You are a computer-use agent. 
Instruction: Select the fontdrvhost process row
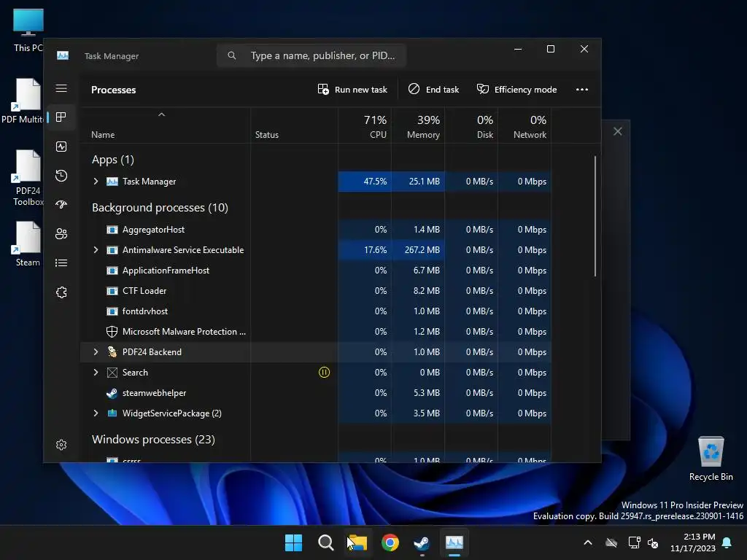tap(317, 311)
